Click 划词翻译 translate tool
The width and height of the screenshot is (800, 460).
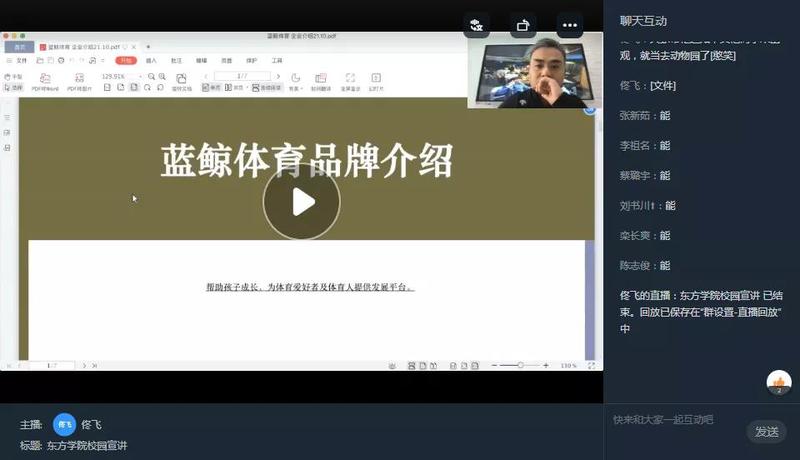320,82
